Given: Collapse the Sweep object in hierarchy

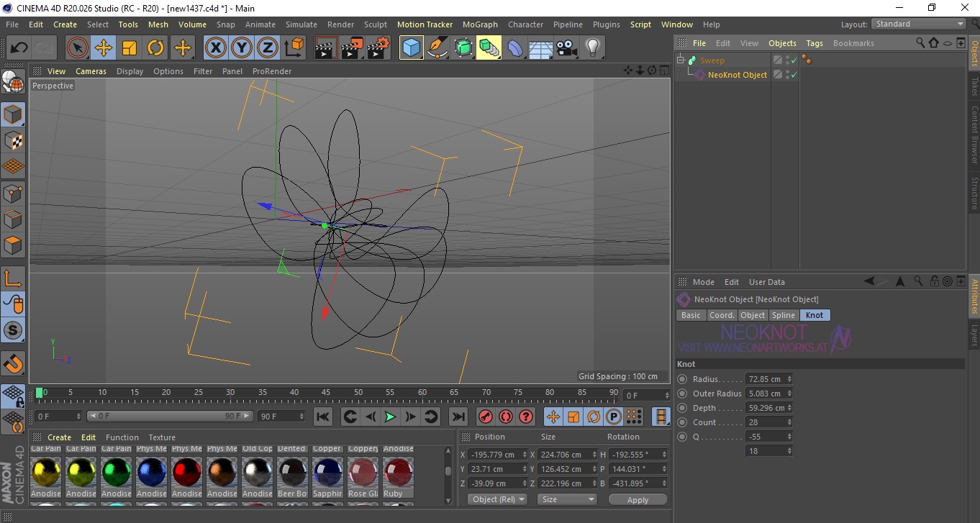Looking at the screenshot, I should tap(681, 60).
